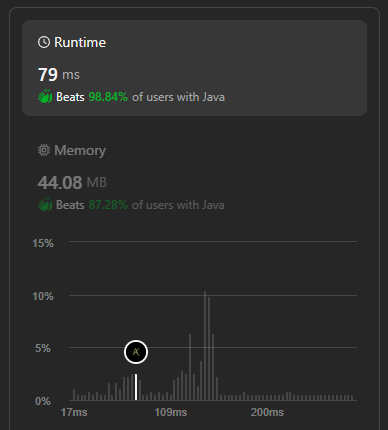The height and width of the screenshot is (430, 388).
Task: Select the highlighted white bar in histogram
Action: pos(136,387)
